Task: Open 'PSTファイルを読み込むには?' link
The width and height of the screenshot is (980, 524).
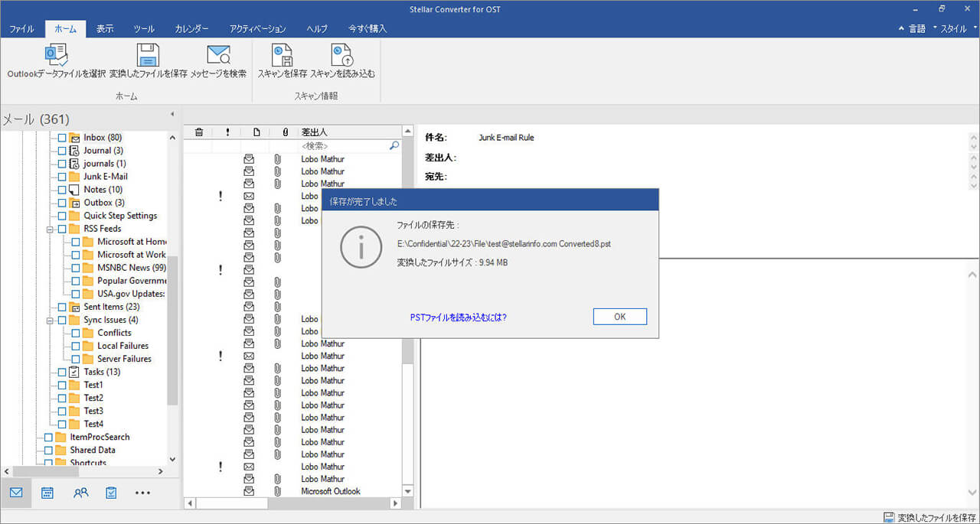Action: tap(459, 317)
